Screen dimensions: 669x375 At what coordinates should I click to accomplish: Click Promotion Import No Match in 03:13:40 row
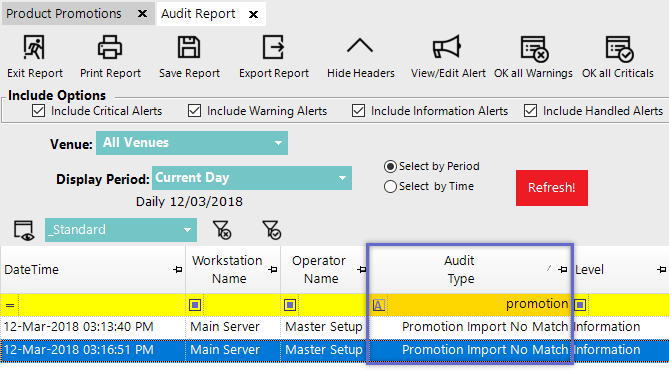click(x=485, y=327)
